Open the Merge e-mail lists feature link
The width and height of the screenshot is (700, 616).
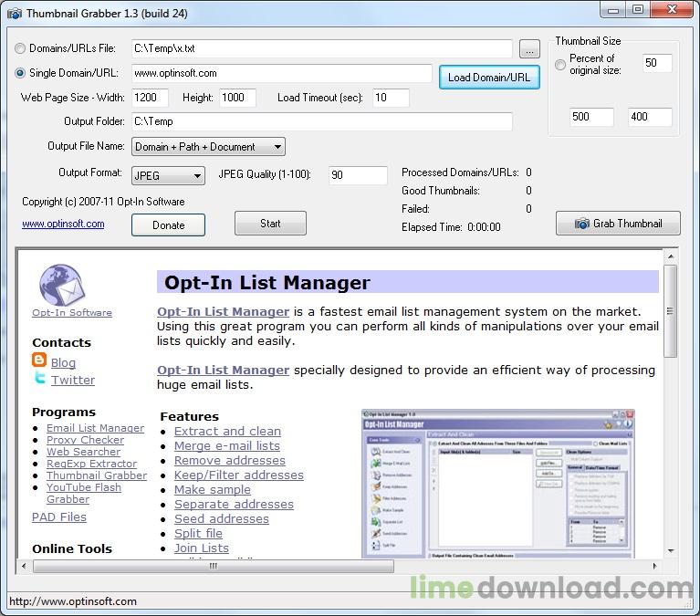coord(227,446)
